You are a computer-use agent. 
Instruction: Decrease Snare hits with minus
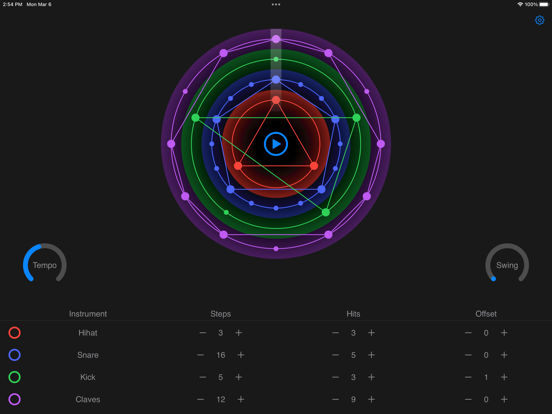pyautogui.click(x=335, y=355)
